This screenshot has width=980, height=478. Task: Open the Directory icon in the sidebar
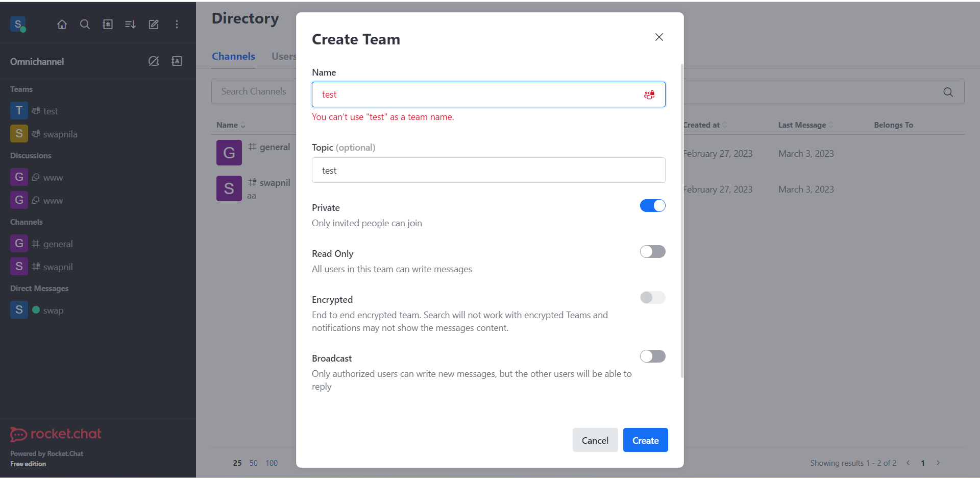(x=108, y=24)
